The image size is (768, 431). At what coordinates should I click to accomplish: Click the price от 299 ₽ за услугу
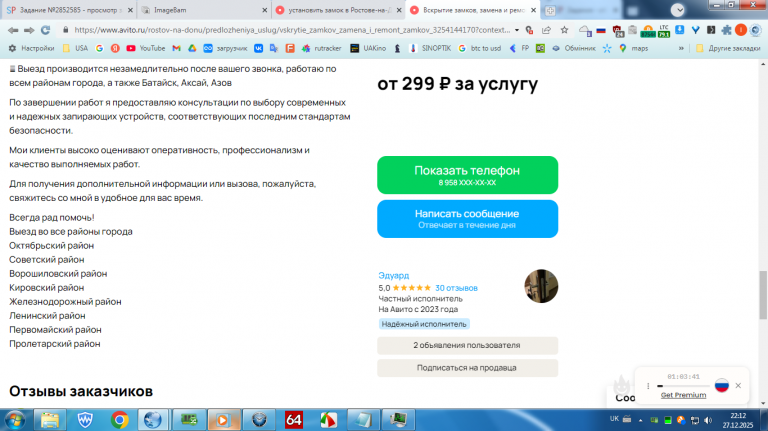[x=457, y=84]
